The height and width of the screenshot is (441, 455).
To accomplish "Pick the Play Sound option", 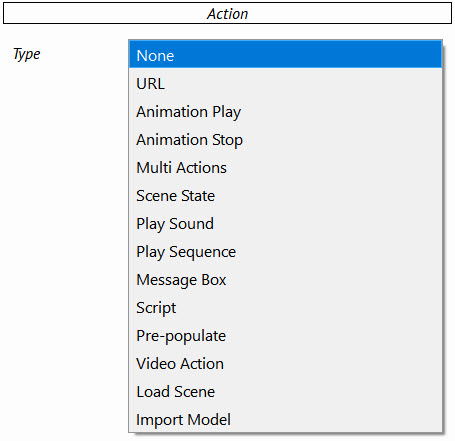I will point(285,223).
